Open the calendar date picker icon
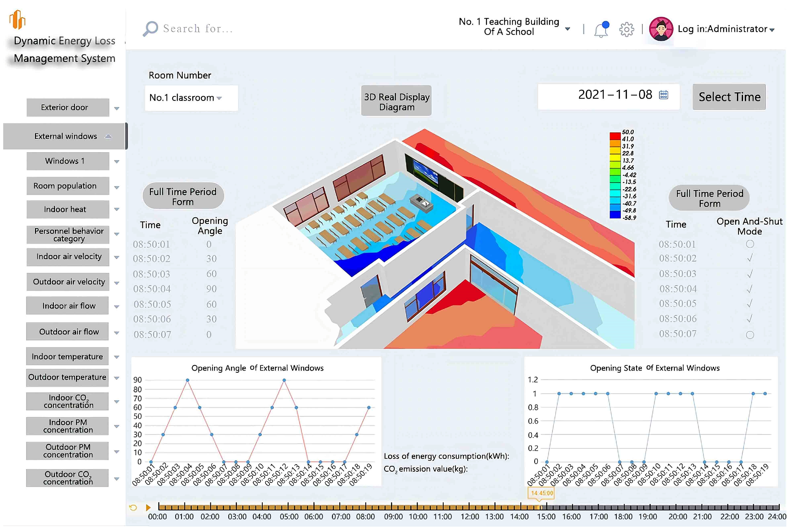 [663, 95]
